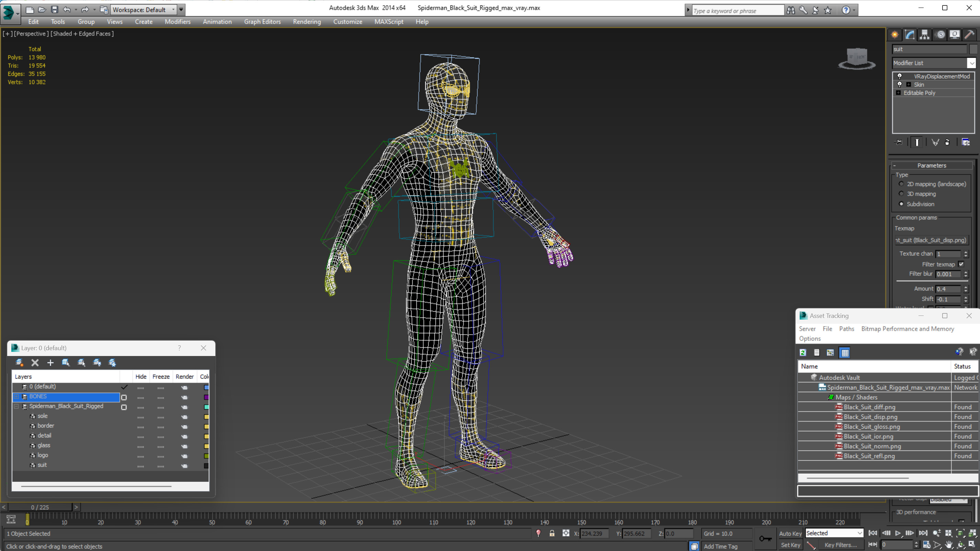
Task: Open the Modify panel tab
Action: [x=910, y=35]
